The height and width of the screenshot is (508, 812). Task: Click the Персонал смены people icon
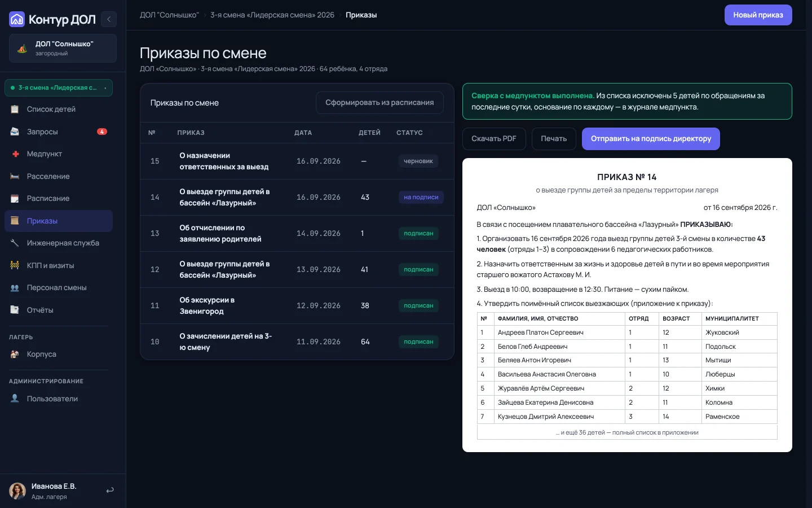click(x=15, y=288)
